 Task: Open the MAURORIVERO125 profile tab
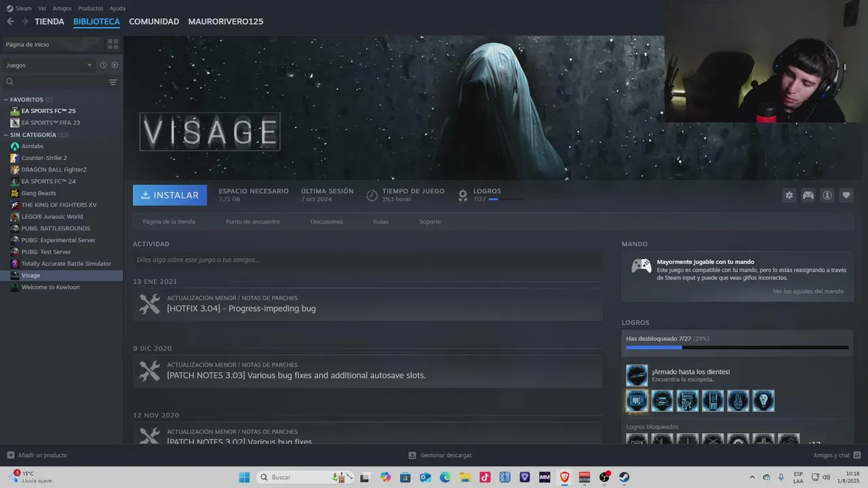226,22
